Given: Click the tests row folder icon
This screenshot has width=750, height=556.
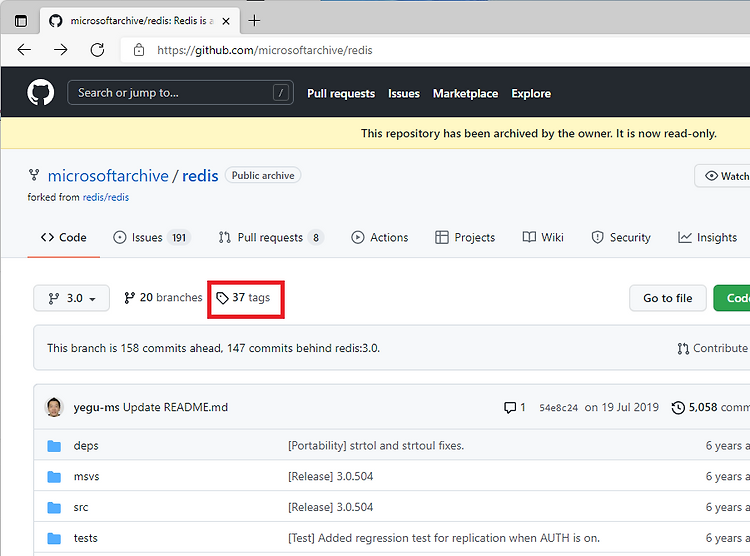Looking at the screenshot, I should point(54,538).
